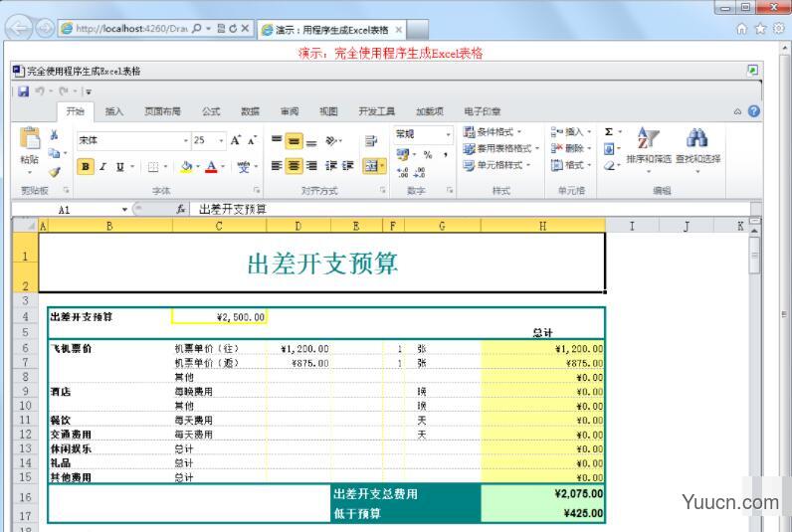Toggle align text left
The image size is (792, 532).
(277, 165)
